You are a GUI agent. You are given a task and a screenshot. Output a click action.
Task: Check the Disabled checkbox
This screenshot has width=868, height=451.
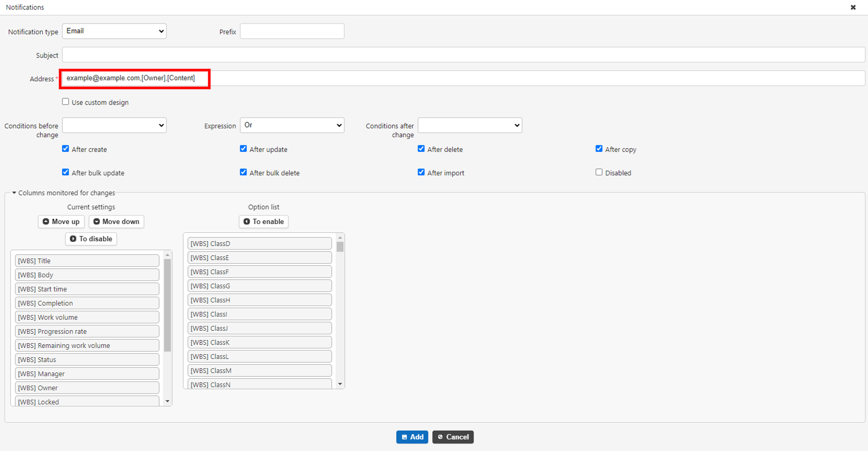coord(599,172)
